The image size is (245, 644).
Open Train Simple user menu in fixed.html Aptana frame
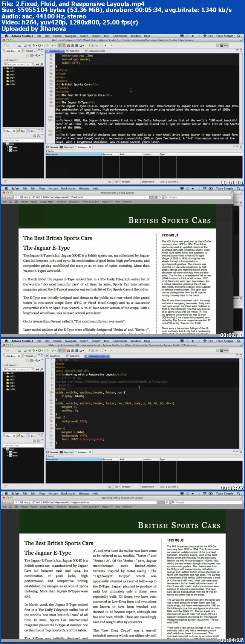(225, 36)
